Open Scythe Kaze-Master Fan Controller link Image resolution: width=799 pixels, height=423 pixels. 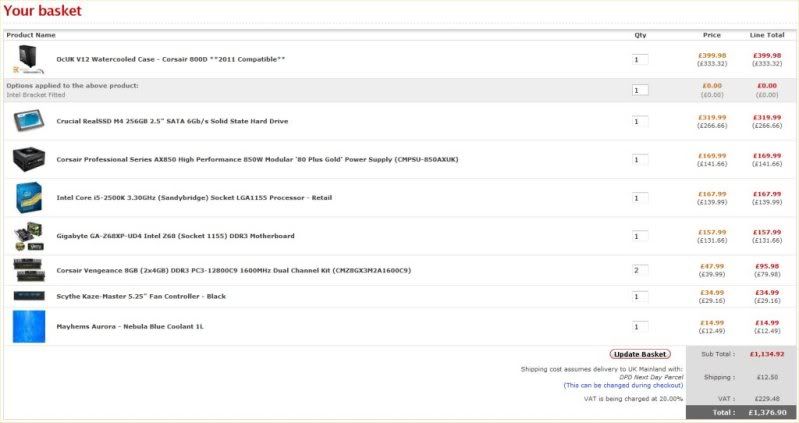141,296
